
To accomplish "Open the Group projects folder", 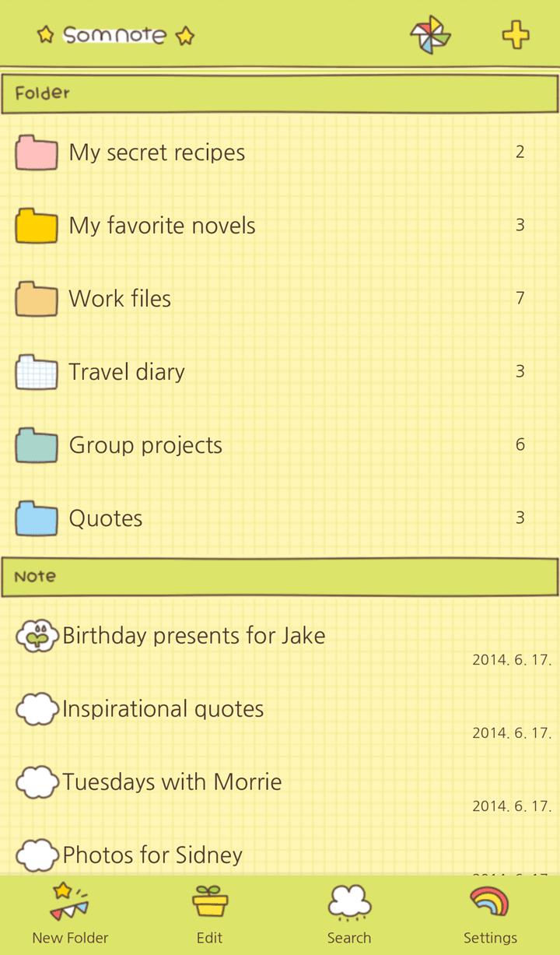I will pyautogui.click(x=145, y=445).
